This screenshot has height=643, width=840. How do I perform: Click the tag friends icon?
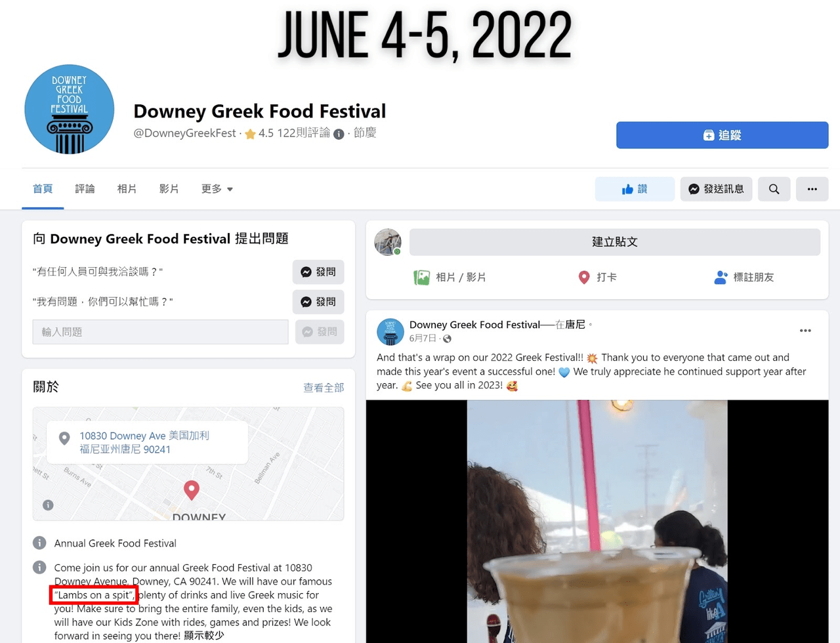721,278
